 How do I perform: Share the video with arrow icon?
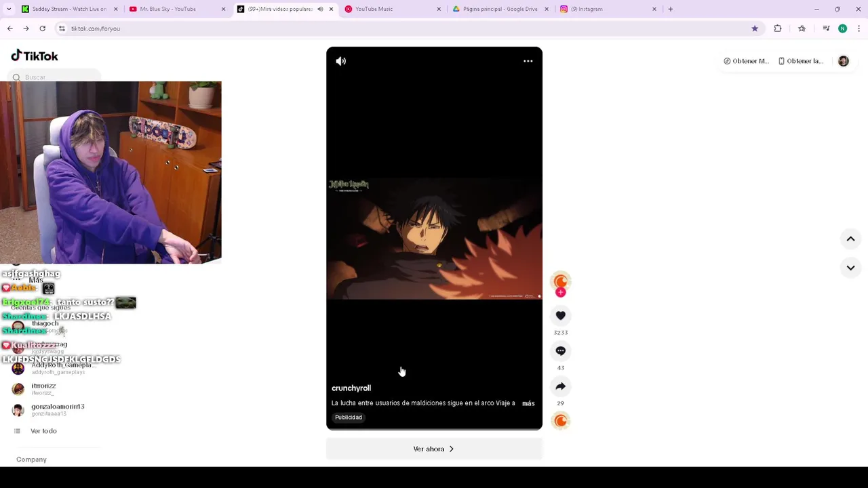point(561,386)
